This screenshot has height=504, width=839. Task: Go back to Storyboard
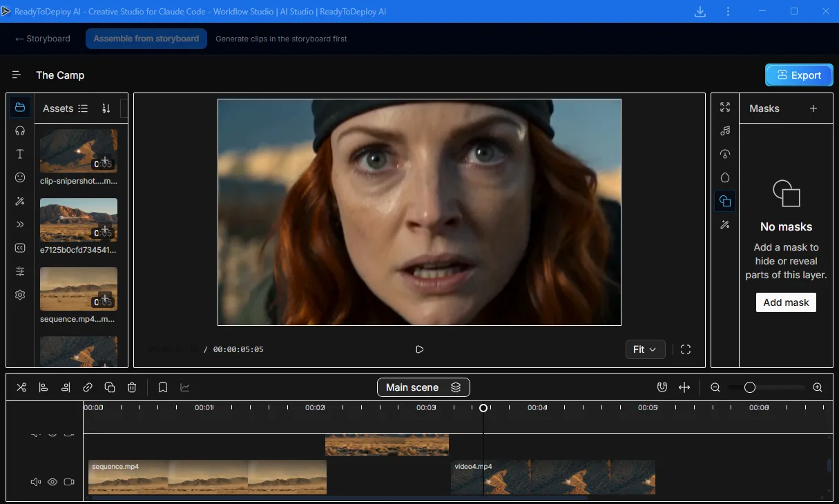tap(43, 39)
